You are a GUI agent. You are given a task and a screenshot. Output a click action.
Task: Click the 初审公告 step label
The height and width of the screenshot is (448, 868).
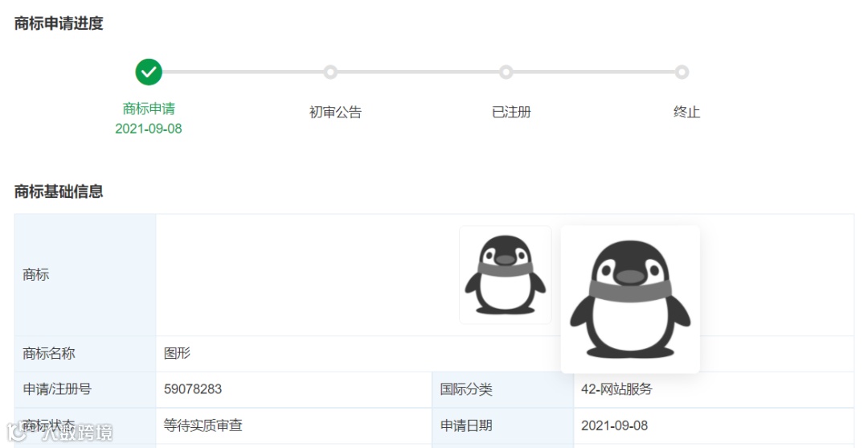(x=335, y=112)
